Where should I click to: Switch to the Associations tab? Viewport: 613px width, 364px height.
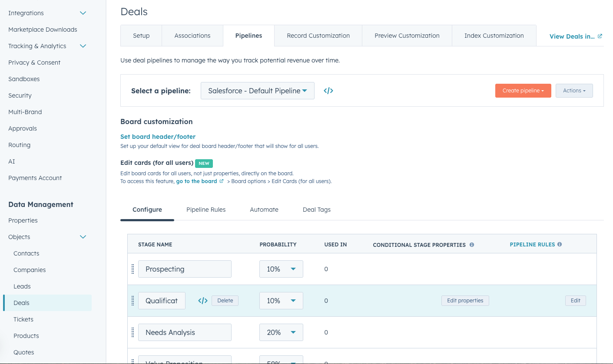coord(192,36)
